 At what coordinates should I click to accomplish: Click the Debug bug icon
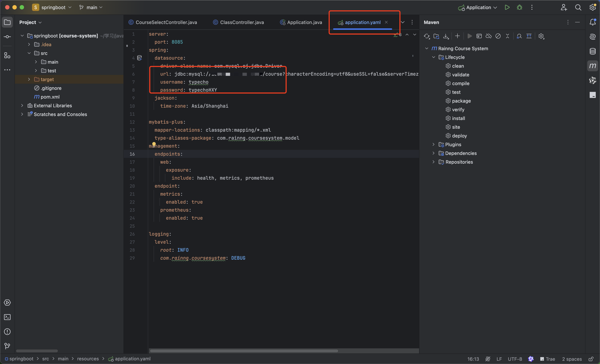coord(519,7)
